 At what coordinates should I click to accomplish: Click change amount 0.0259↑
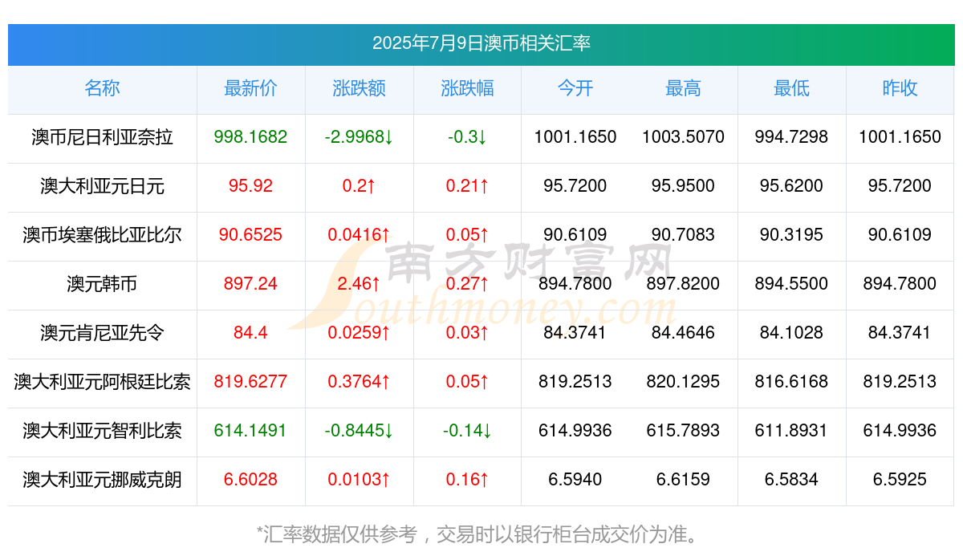(x=359, y=333)
